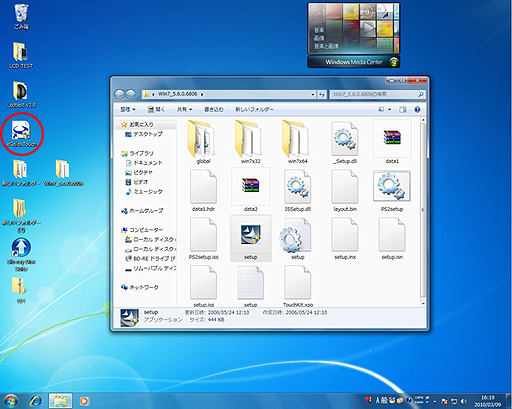Select the PS2setup gear file
Image resolution: width=512 pixels, height=409 pixels.
392,190
